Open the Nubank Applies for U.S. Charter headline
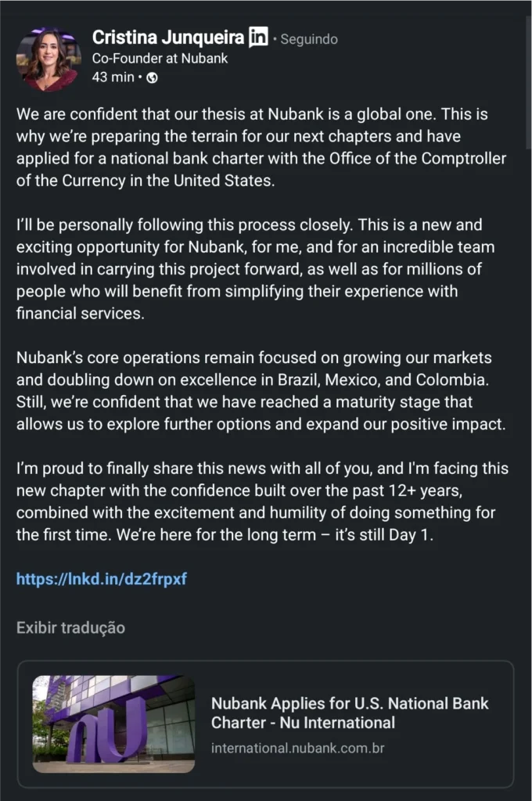The image size is (532, 801). (x=350, y=713)
